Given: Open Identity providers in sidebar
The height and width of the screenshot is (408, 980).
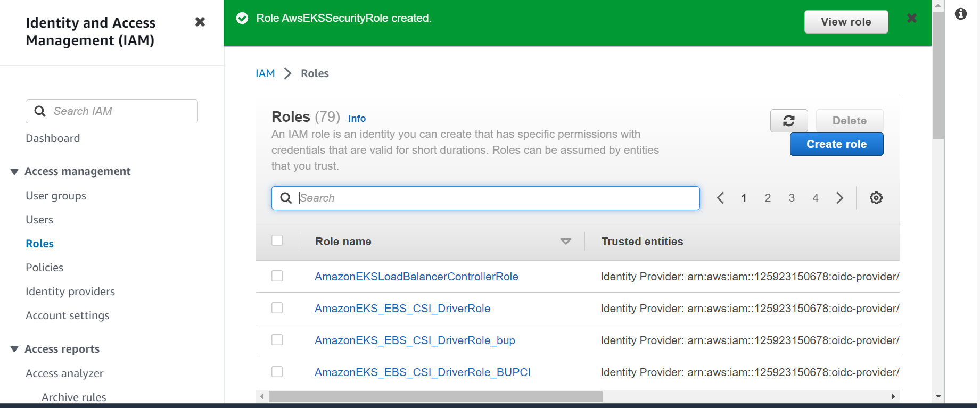Looking at the screenshot, I should coord(70,292).
